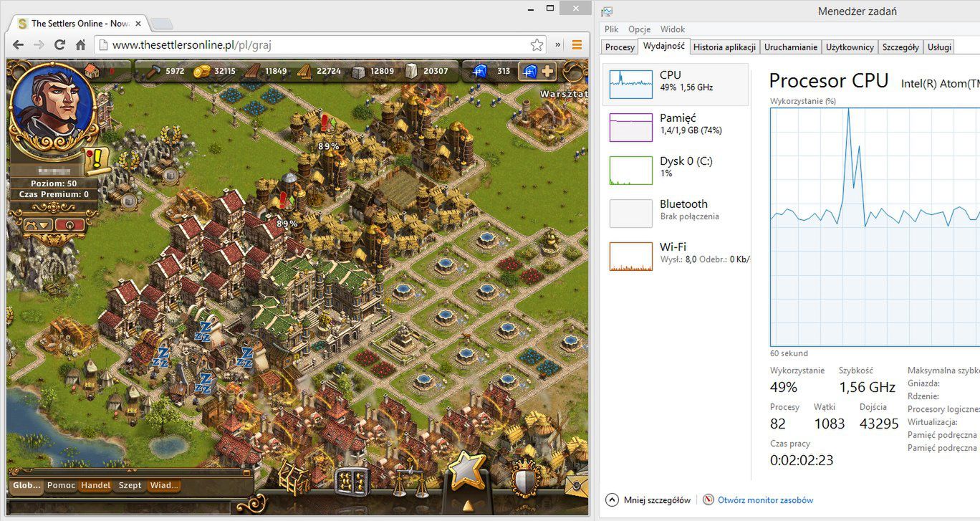Reload The Settlers Online page
Viewport: 980px width, 521px height.
[x=60, y=45]
